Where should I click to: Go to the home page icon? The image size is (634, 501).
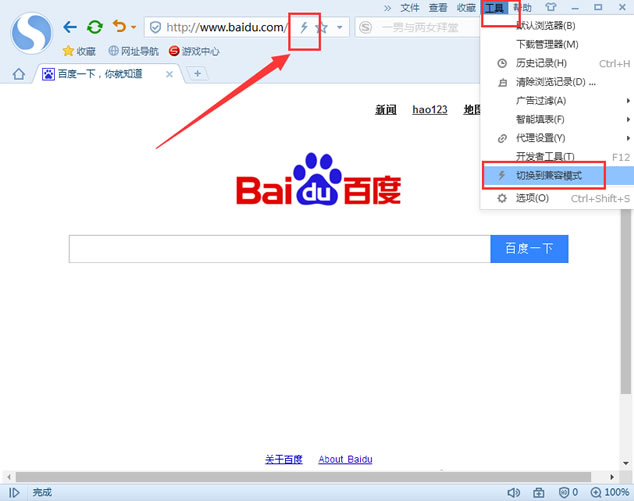coord(19,74)
